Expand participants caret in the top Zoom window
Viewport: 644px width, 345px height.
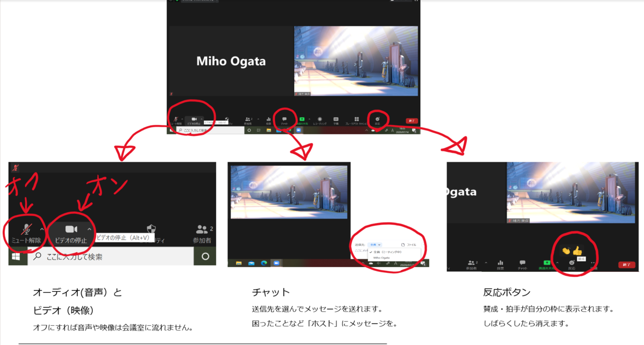[x=258, y=119]
